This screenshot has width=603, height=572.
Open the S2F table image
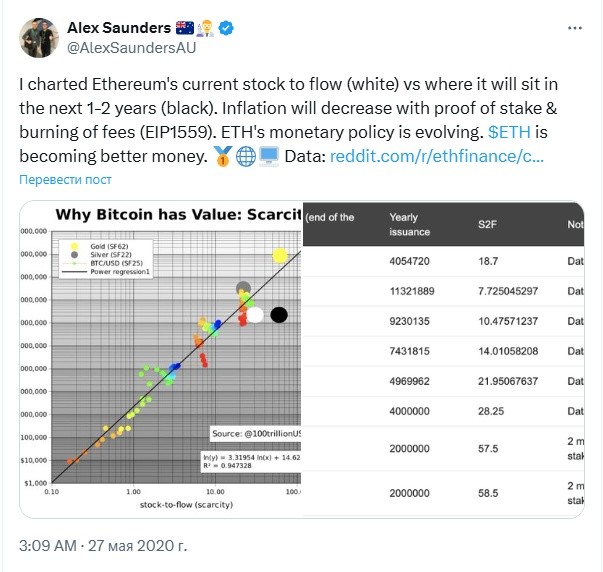pyautogui.click(x=443, y=359)
